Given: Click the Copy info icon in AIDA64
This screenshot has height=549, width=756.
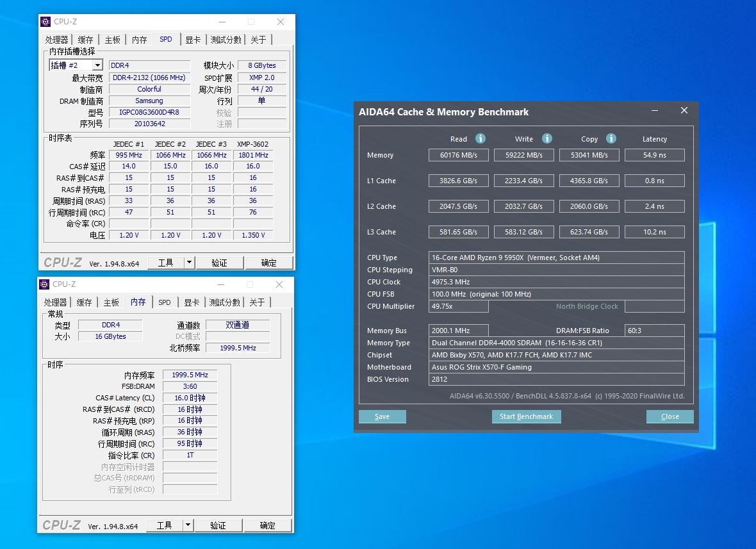Looking at the screenshot, I should (x=611, y=139).
